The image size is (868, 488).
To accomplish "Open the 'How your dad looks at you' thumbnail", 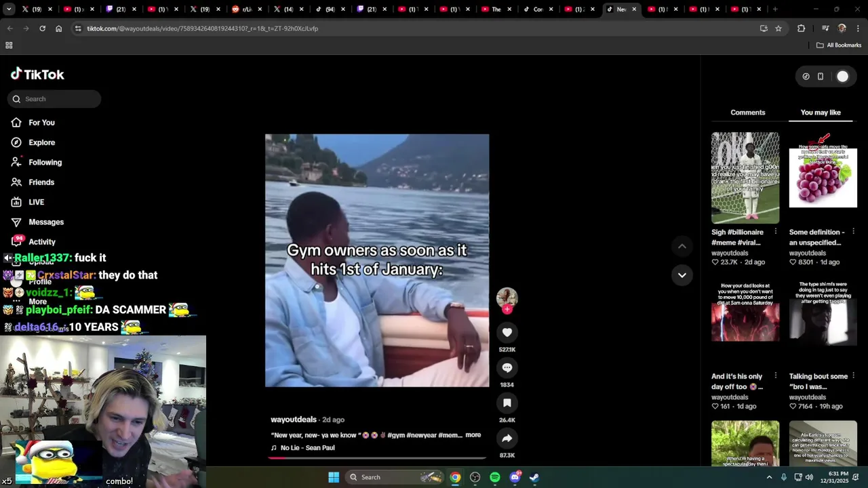I will tap(745, 322).
